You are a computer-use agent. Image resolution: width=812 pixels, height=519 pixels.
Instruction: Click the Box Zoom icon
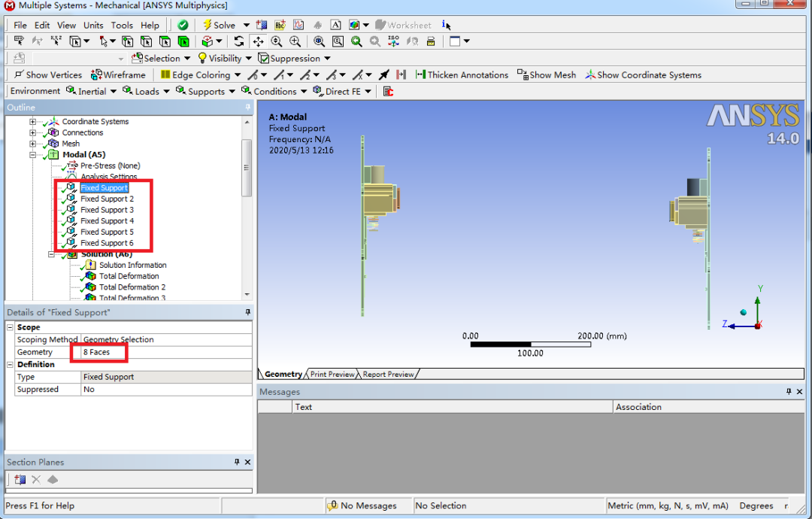(x=295, y=41)
